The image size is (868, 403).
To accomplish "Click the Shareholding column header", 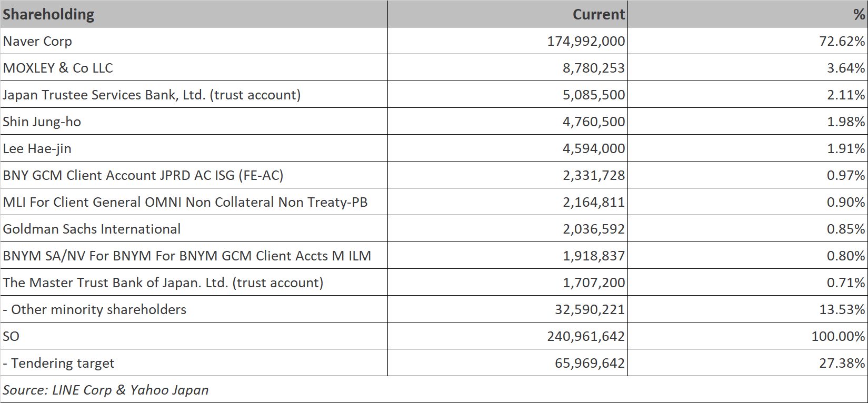I will (x=48, y=14).
